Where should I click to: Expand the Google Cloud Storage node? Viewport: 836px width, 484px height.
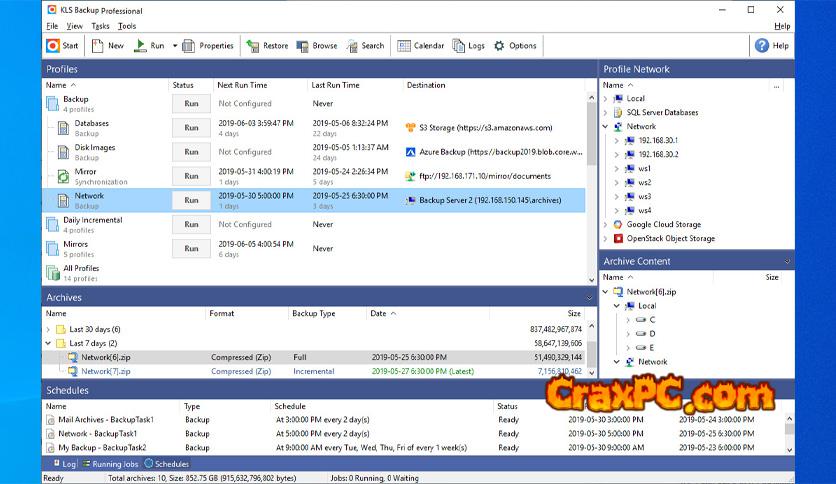tap(606, 225)
